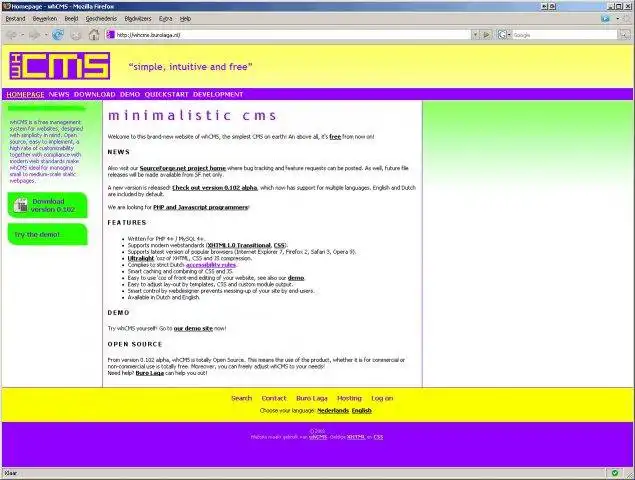Stop loading with the stop icon
Image resolution: width=635 pixels, height=480 pixels.
coord(76,35)
